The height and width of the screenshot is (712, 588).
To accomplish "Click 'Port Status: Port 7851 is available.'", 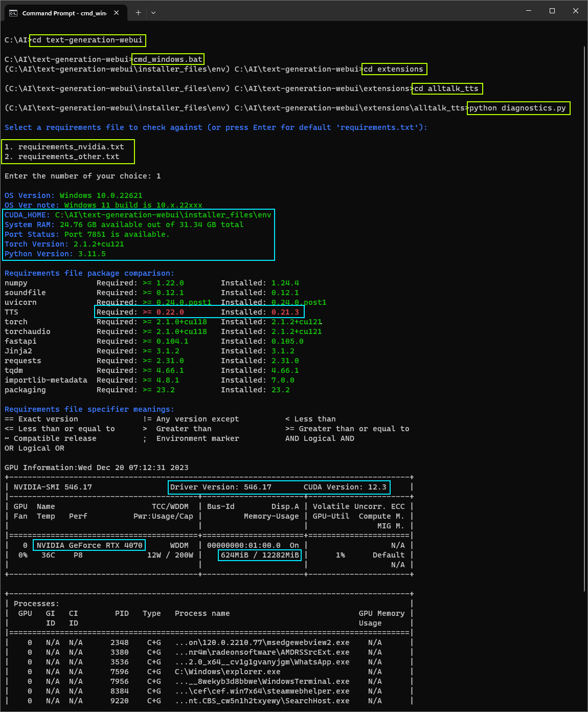I will point(87,234).
